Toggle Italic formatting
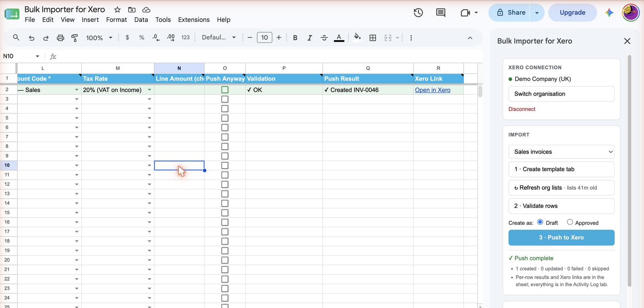This screenshot has width=644, height=308. click(310, 37)
